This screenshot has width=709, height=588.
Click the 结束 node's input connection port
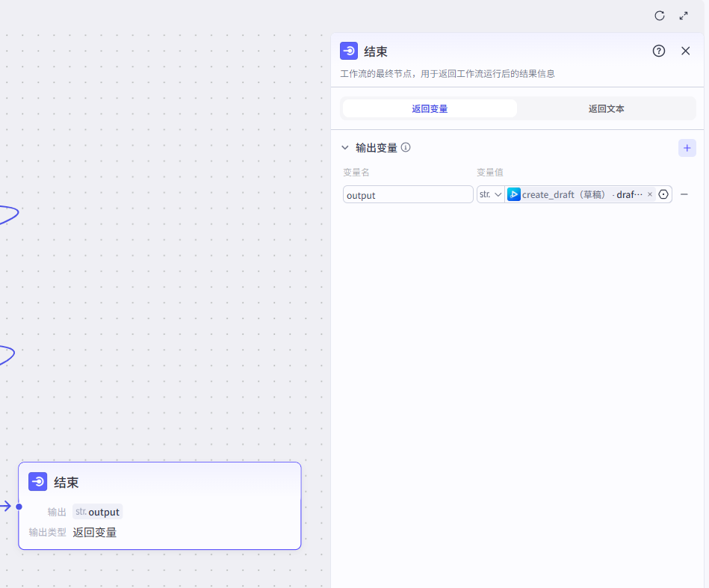click(19, 507)
